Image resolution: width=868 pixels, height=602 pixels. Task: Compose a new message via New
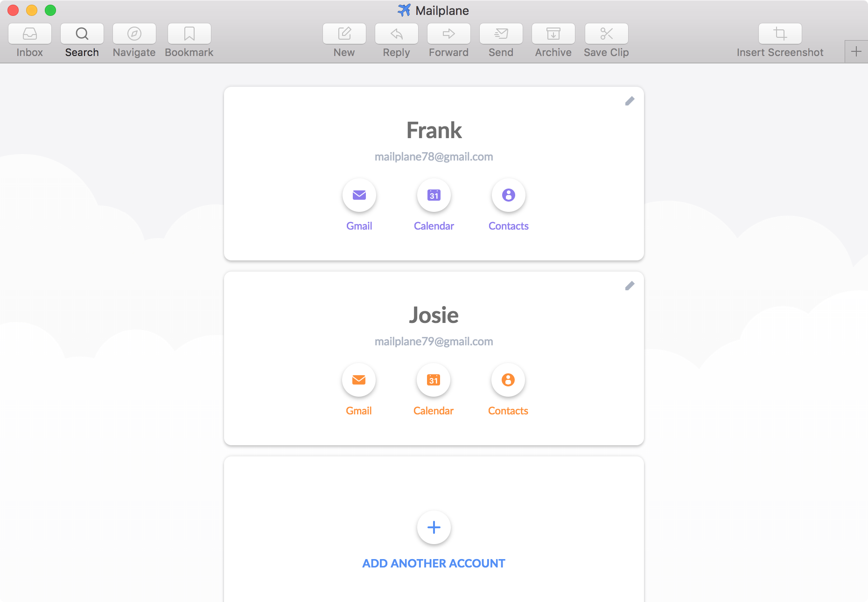click(x=344, y=34)
